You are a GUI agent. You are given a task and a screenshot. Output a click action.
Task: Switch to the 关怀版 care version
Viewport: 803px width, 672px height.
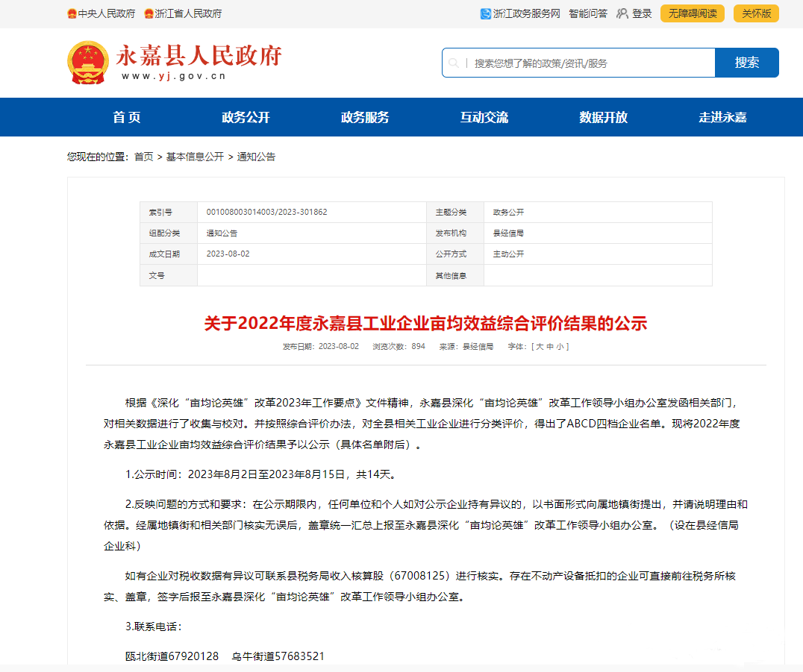[x=755, y=13]
